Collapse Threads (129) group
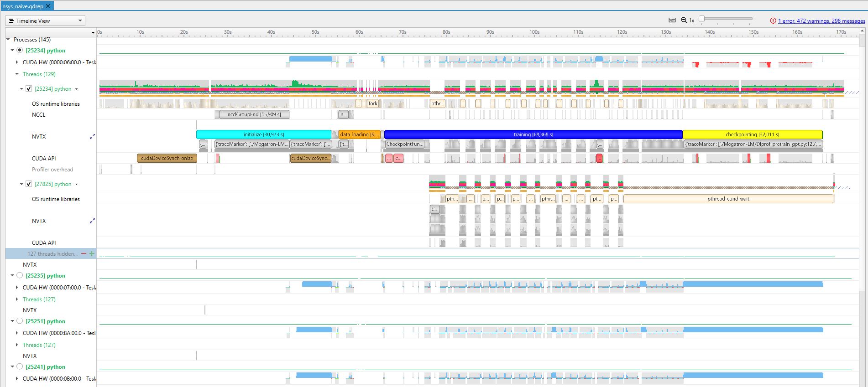This screenshot has height=387, width=868. pos(17,74)
